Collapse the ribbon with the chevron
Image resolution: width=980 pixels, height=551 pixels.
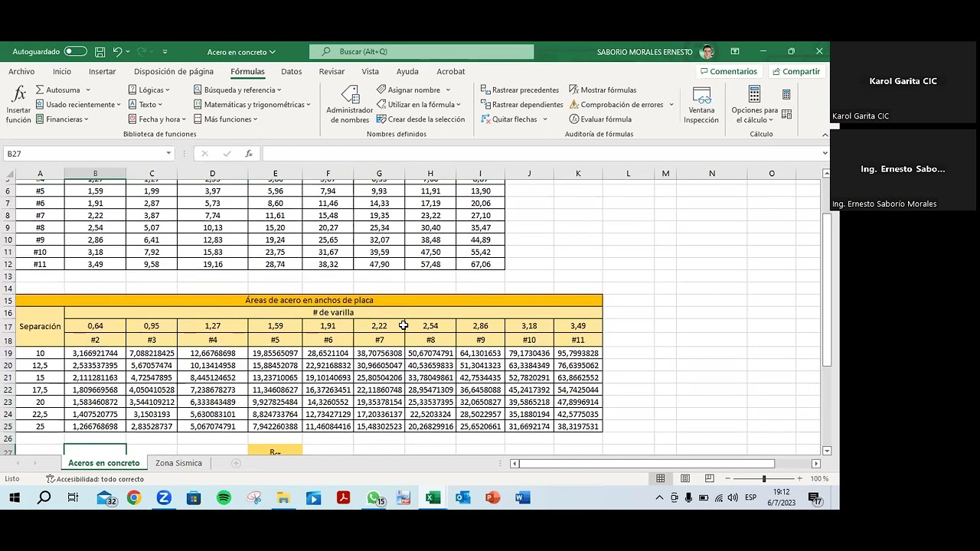(825, 135)
